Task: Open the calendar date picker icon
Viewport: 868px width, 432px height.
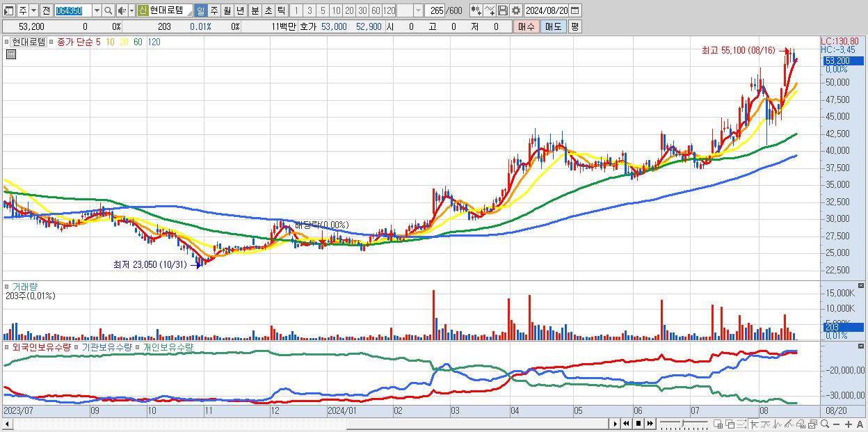Action: coord(574,10)
